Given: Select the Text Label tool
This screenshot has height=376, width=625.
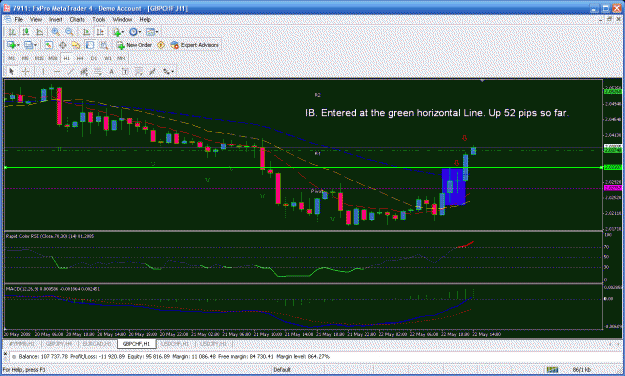Looking at the screenshot, I should click(125, 71).
